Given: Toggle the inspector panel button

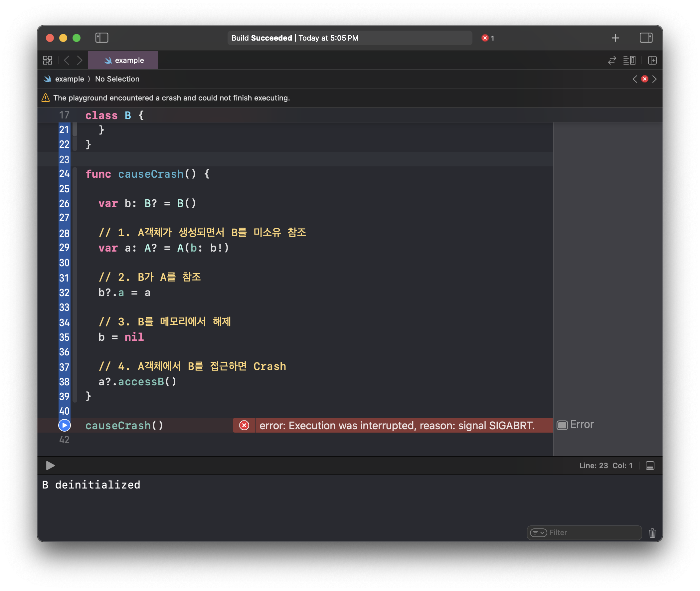Looking at the screenshot, I should pos(646,38).
